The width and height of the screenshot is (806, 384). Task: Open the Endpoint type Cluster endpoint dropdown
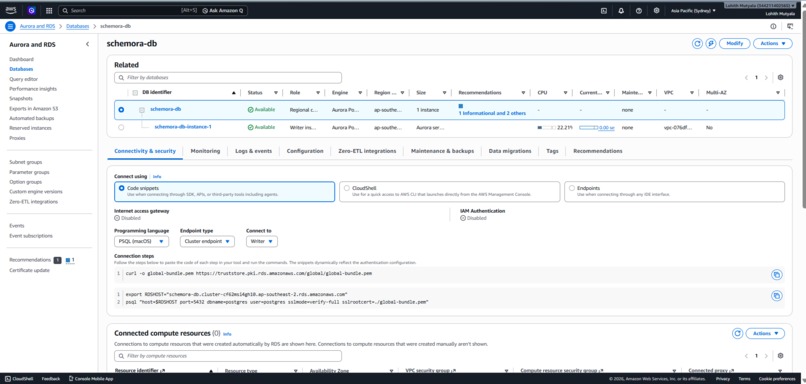click(207, 241)
